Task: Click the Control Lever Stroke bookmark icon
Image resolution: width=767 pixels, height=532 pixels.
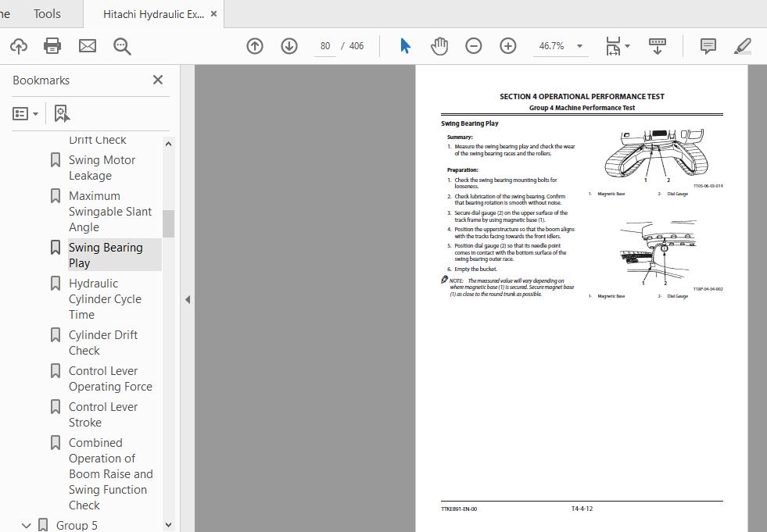Action: point(56,407)
